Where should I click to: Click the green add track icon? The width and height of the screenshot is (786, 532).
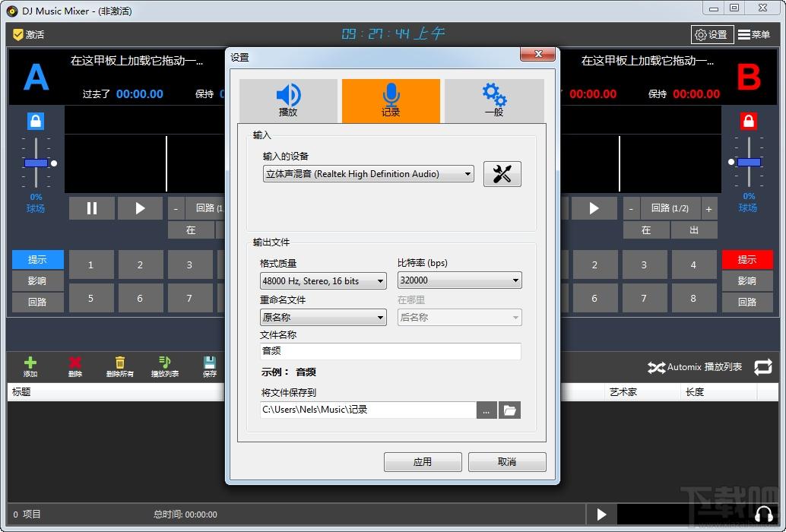(x=30, y=363)
